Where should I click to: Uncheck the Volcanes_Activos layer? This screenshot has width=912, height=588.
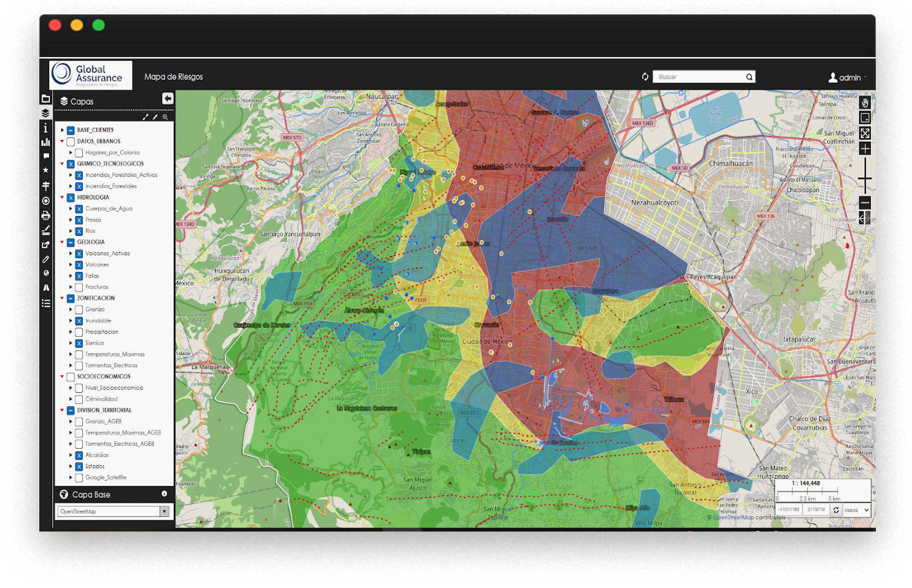(x=79, y=253)
